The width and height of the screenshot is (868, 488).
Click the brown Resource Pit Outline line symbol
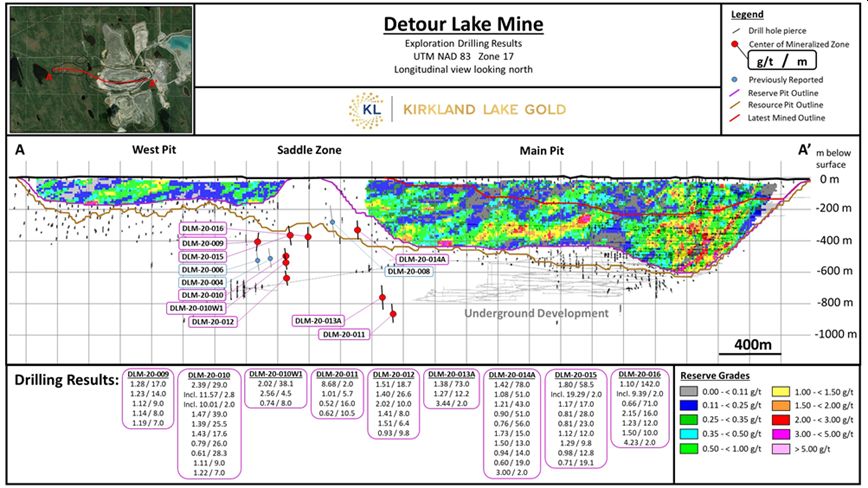tap(735, 105)
